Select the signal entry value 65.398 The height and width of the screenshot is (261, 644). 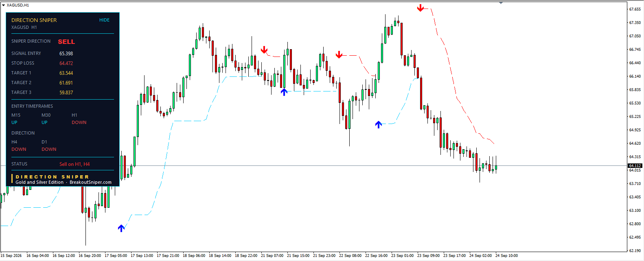[x=66, y=53]
